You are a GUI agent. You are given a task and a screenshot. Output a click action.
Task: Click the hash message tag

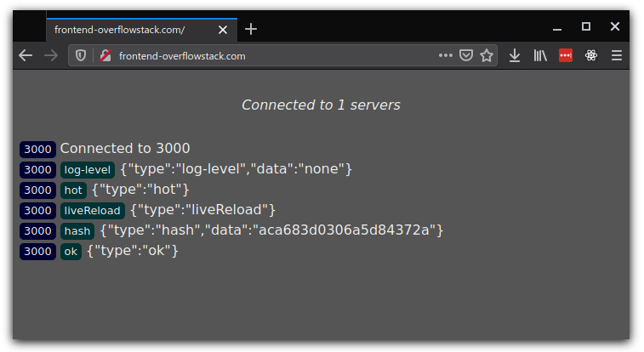pyautogui.click(x=77, y=230)
